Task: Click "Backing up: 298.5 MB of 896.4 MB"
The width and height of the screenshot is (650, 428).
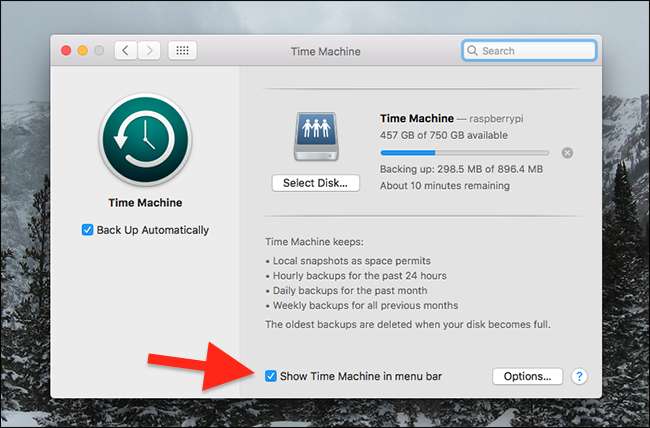Action: [461, 169]
